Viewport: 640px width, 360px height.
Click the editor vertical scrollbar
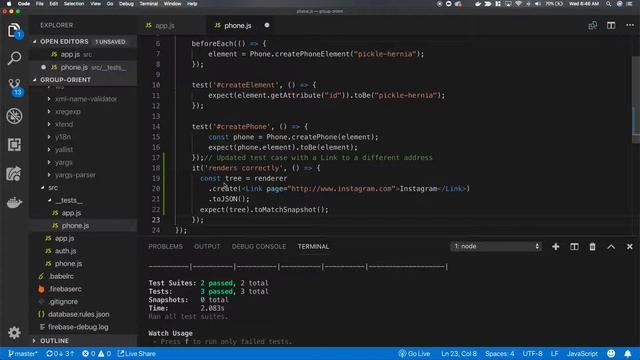click(636, 100)
